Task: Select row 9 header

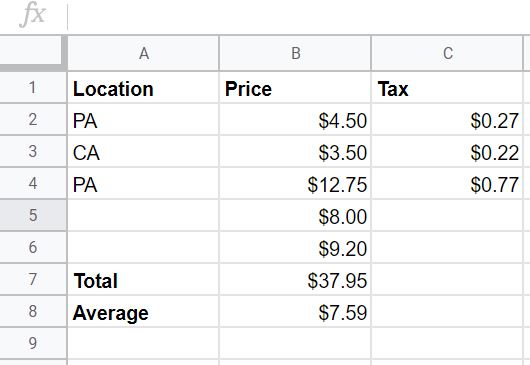Action: (x=33, y=343)
